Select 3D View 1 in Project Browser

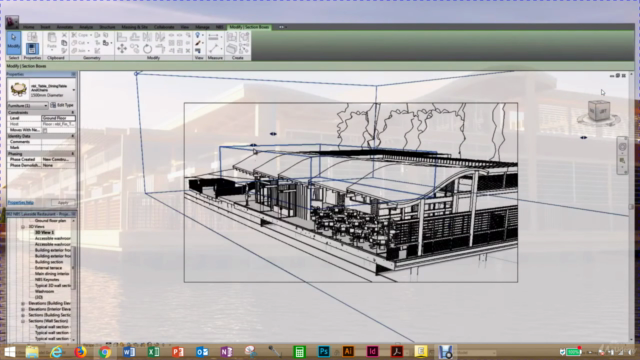44,232
